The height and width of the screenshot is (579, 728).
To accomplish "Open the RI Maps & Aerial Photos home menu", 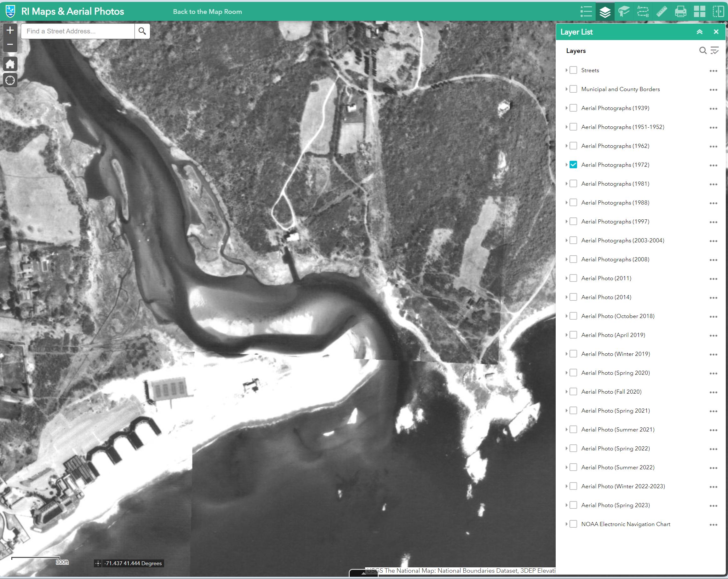I will 10,11.
